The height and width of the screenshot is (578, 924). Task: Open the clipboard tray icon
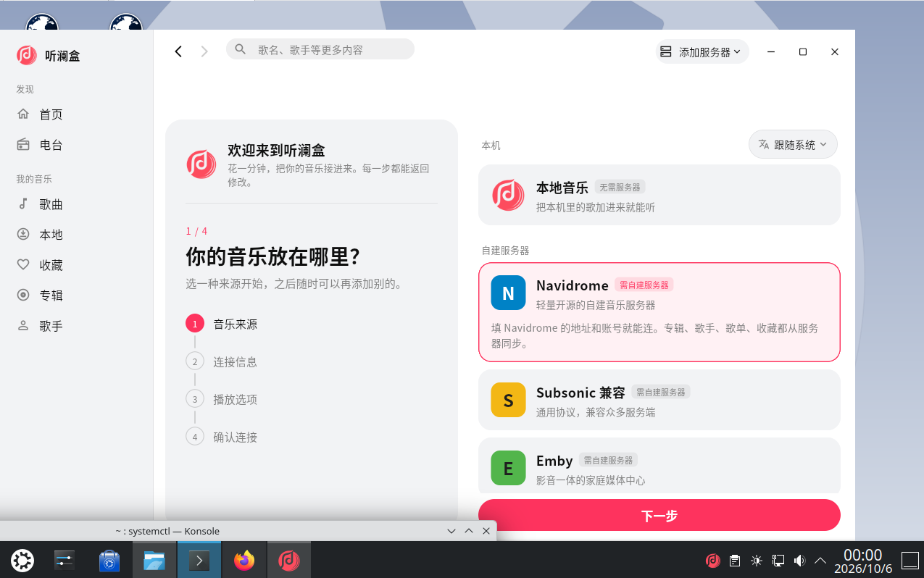[x=735, y=560]
